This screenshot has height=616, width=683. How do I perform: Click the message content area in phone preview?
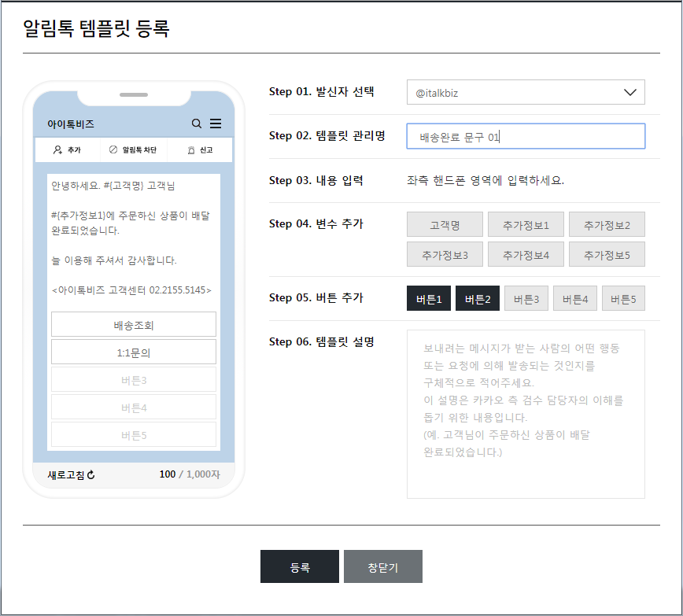click(134, 238)
